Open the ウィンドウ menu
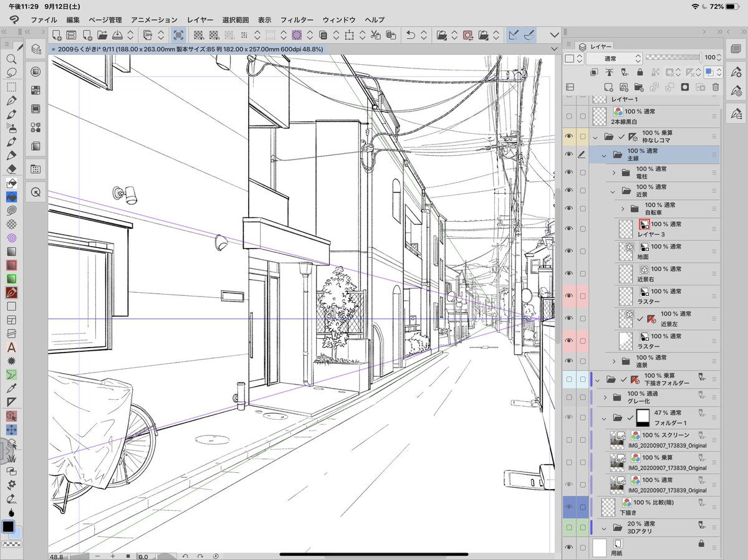748x560 pixels. [339, 20]
